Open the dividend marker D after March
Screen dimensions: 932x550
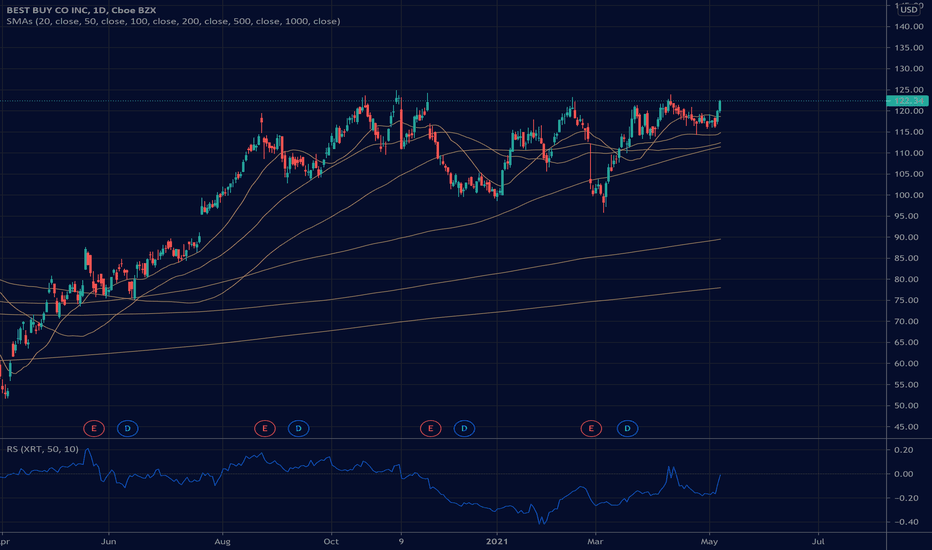coord(627,428)
